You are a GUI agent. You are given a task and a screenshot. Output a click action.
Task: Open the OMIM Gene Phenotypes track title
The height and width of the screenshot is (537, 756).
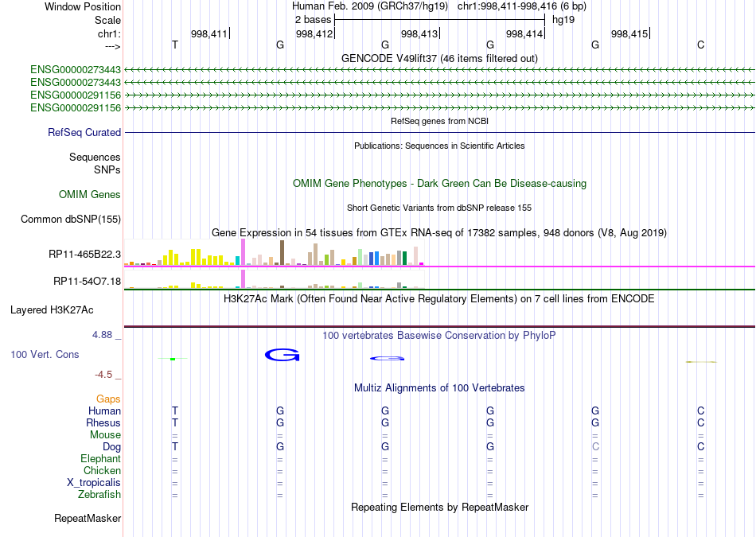pos(439,184)
